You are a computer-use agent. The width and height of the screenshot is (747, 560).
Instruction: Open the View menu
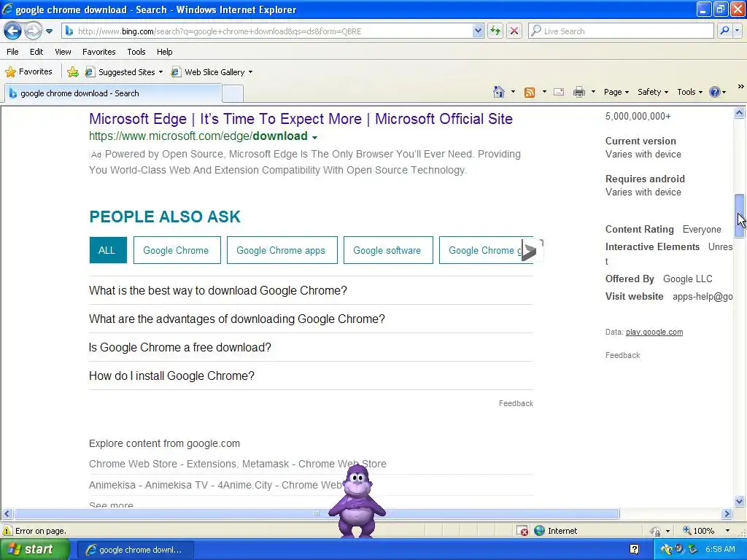click(63, 52)
